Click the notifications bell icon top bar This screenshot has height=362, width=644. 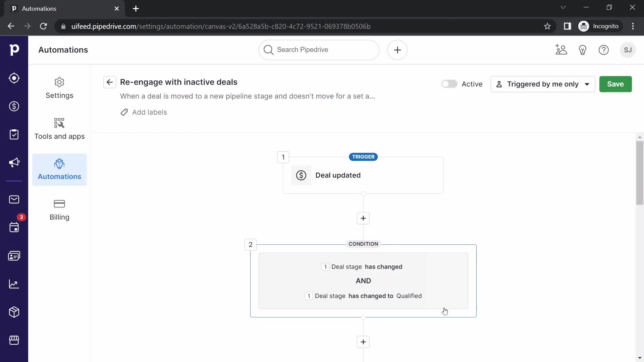pyautogui.click(x=583, y=50)
